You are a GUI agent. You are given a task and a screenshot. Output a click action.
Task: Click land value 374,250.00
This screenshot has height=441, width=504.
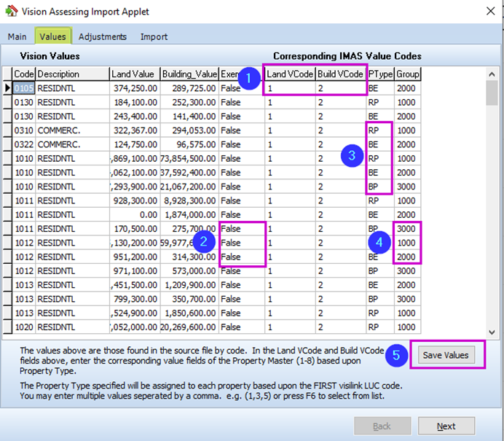pos(135,88)
